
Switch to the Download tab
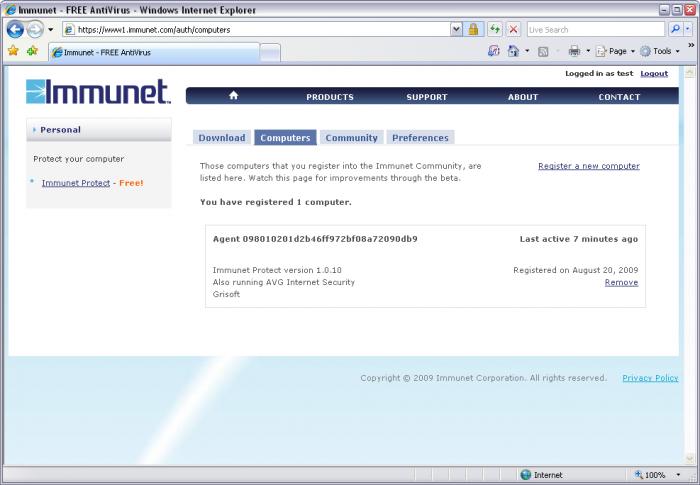click(x=222, y=138)
